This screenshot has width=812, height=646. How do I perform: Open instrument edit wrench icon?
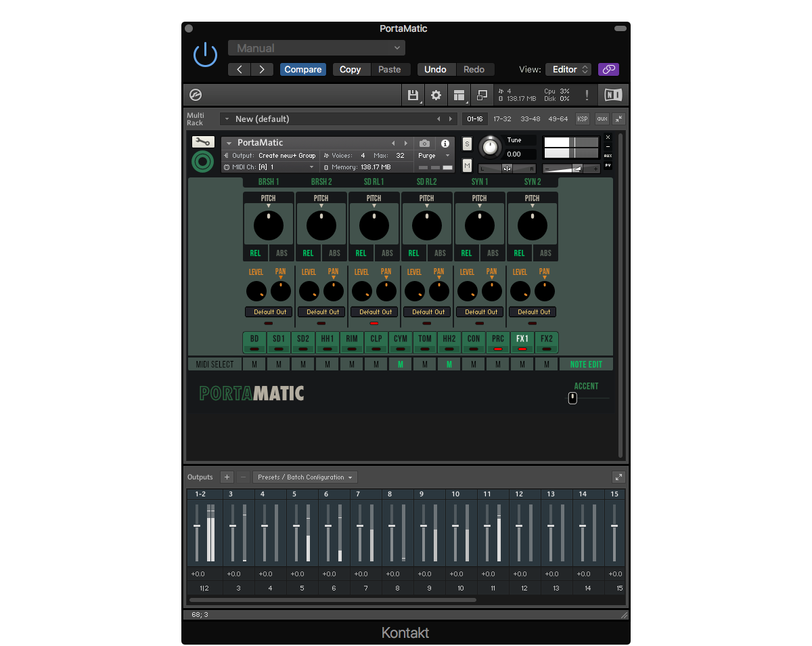pos(203,142)
